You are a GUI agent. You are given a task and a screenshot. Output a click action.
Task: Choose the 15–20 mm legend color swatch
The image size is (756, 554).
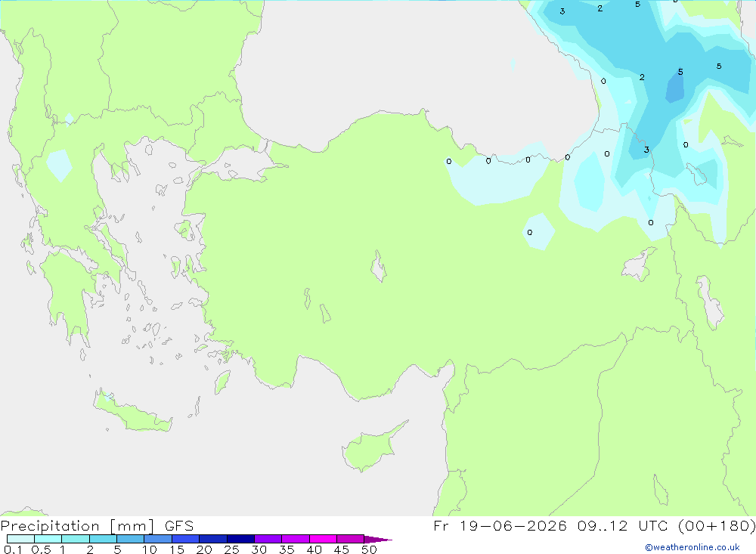click(x=185, y=539)
